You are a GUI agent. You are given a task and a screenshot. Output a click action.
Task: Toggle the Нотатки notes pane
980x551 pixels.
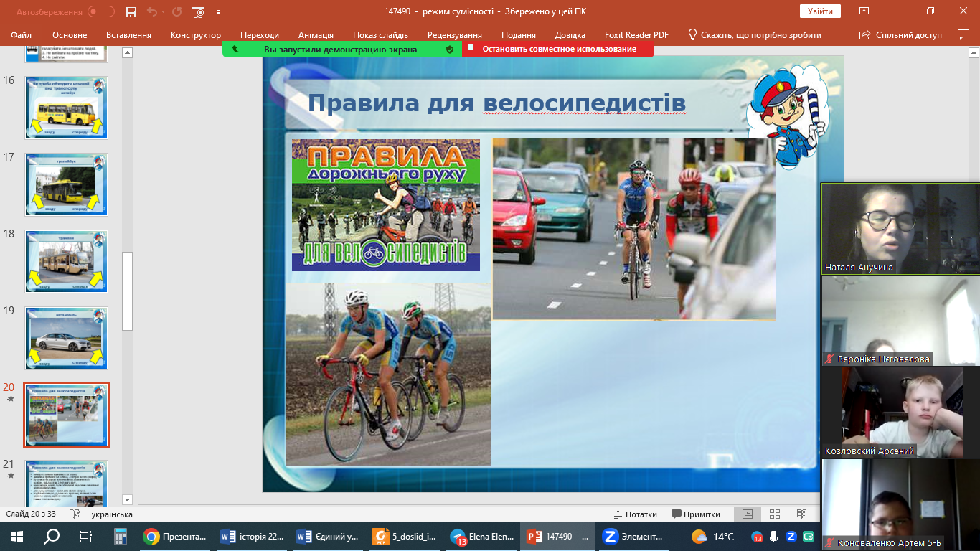pos(635,514)
